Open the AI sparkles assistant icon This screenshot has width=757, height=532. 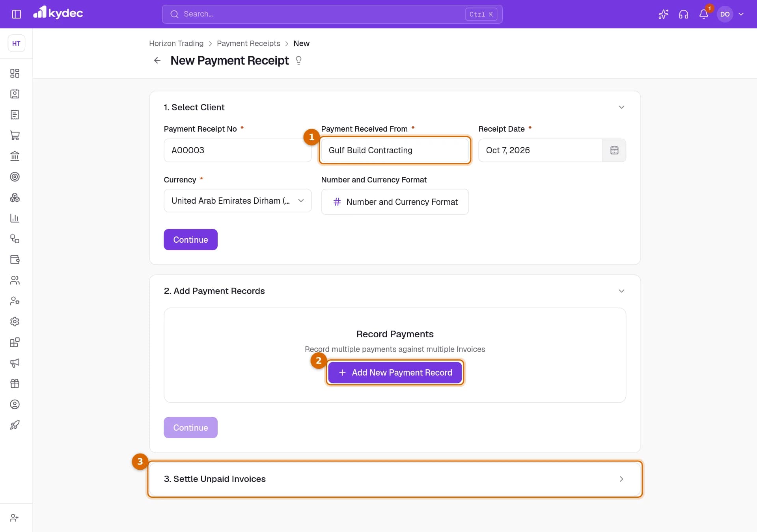tap(663, 14)
